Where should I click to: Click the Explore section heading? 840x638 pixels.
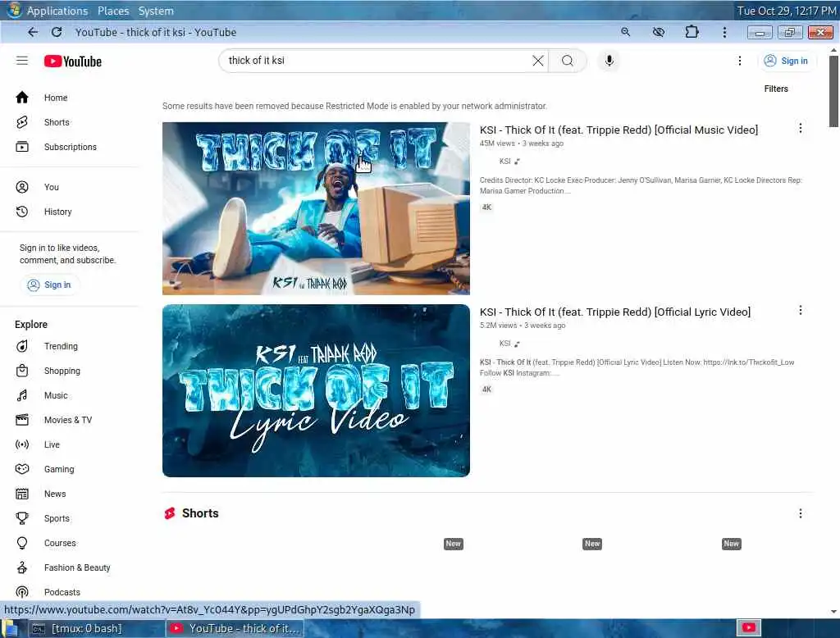tap(31, 325)
